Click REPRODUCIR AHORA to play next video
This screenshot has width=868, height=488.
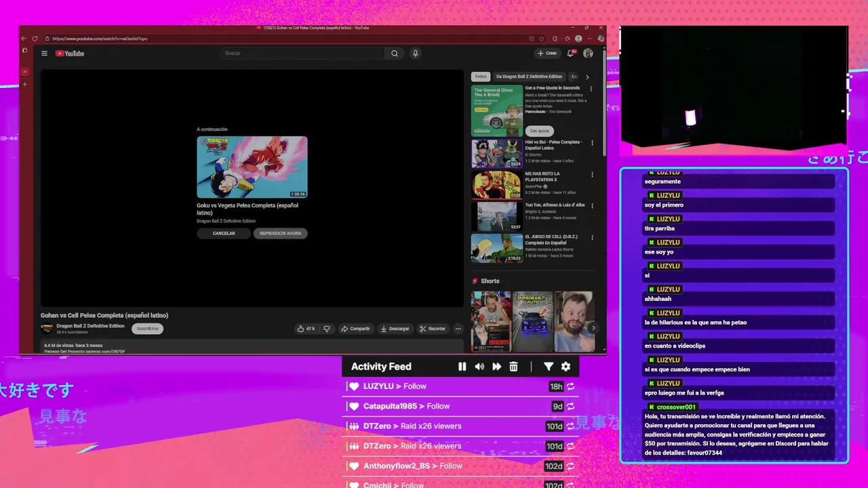(x=281, y=233)
